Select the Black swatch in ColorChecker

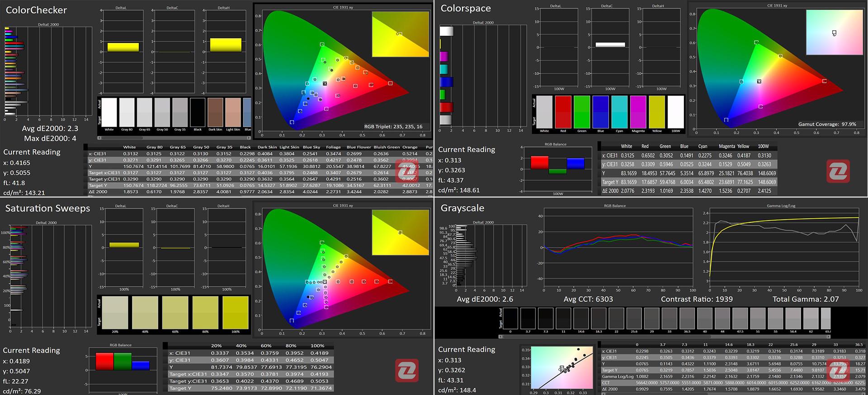tap(198, 113)
